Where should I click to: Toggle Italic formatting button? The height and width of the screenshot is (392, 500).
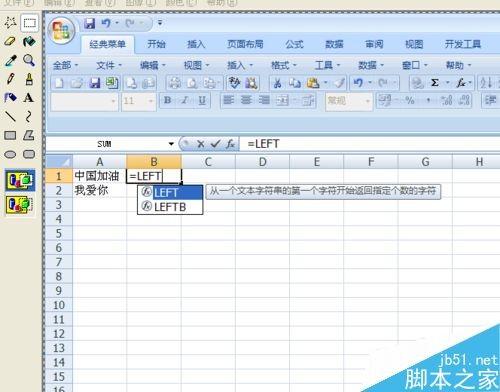pos(185,100)
